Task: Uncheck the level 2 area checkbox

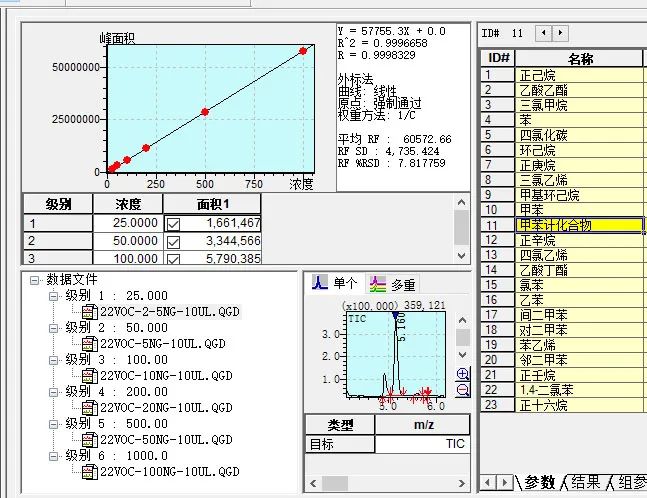Action: click(x=174, y=241)
